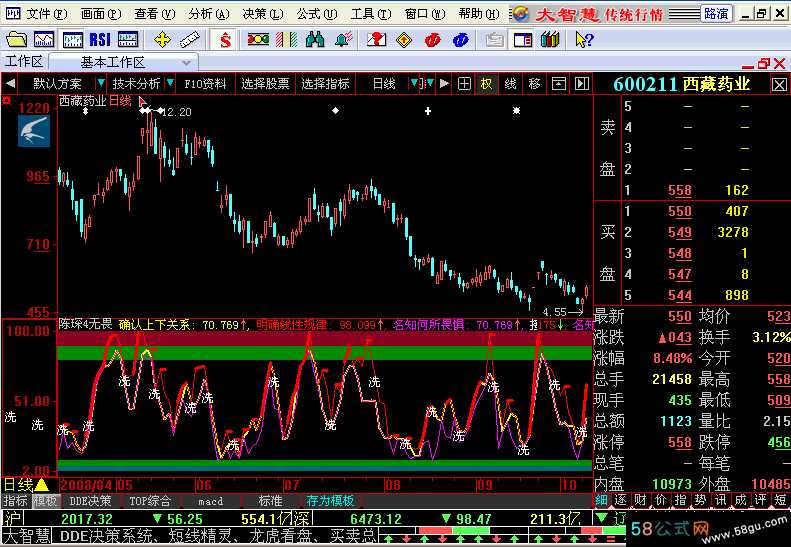The image size is (791, 547).
Task: Open the 默认方案 dropdown arrow
Action: click(101, 83)
